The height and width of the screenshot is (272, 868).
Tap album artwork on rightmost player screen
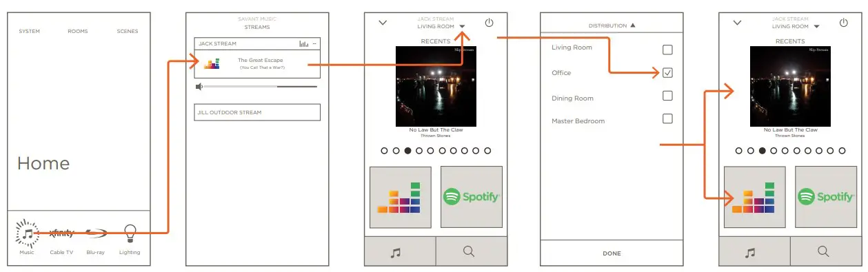[790, 86]
